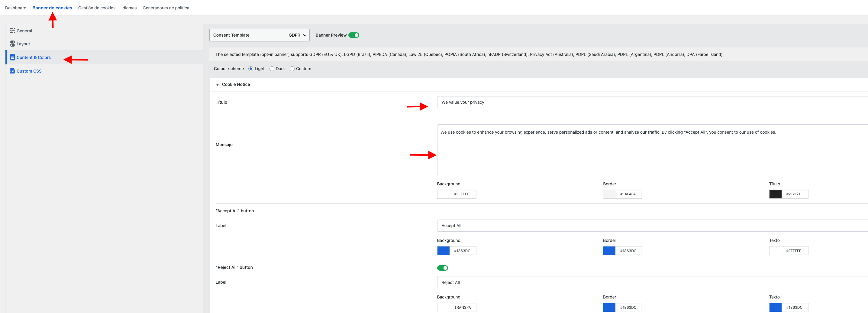
Task: Click the Reject All label field
Action: pos(652,282)
